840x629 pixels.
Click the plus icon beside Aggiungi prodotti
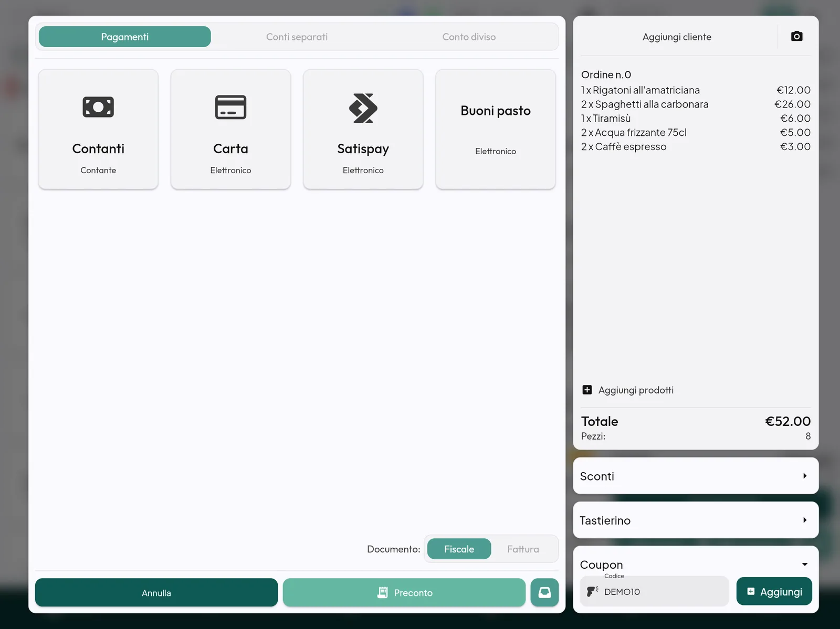coord(587,390)
